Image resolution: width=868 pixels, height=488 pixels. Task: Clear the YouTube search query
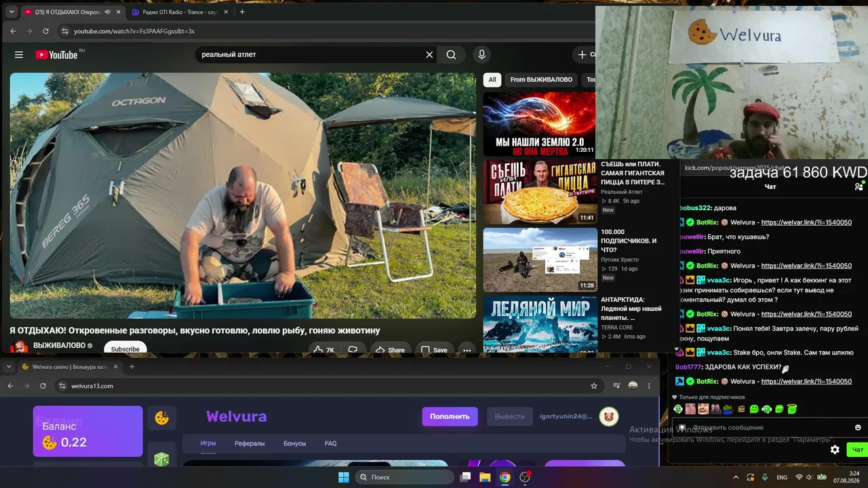pyautogui.click(x=429, y=55)
